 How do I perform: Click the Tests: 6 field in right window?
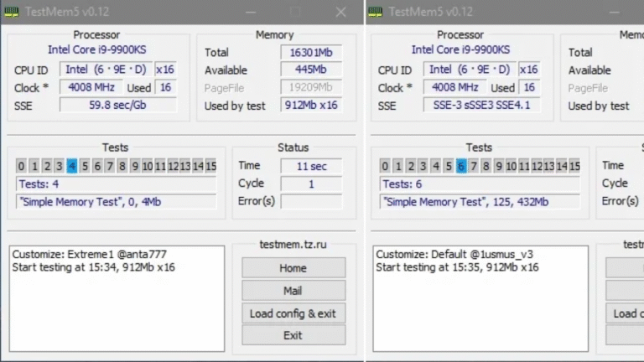click(480, 184)
